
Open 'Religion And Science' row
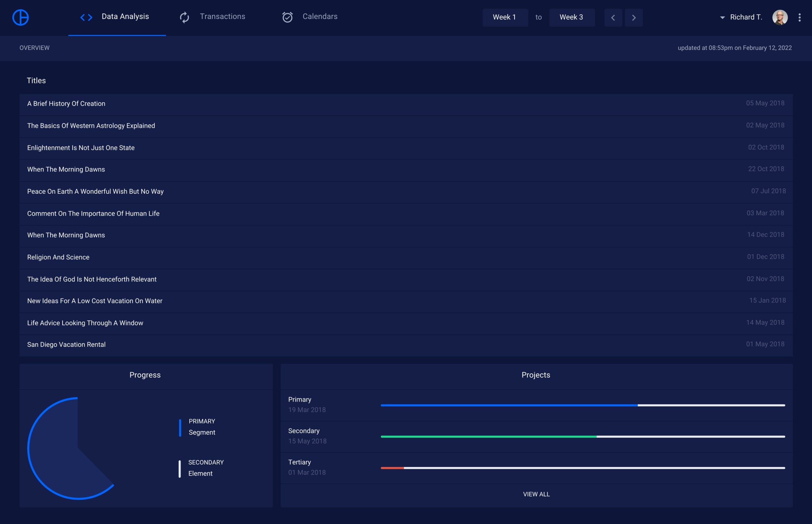(x=406, y=258)
